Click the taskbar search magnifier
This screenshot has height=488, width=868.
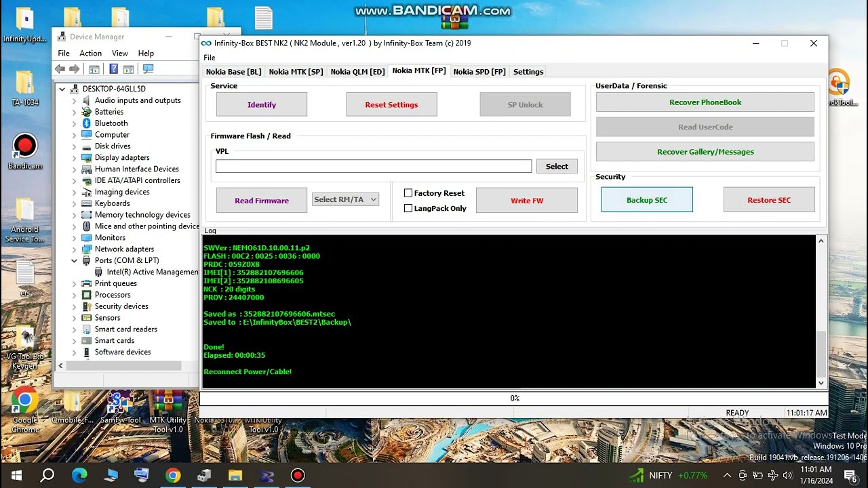(x=47, y=475)
